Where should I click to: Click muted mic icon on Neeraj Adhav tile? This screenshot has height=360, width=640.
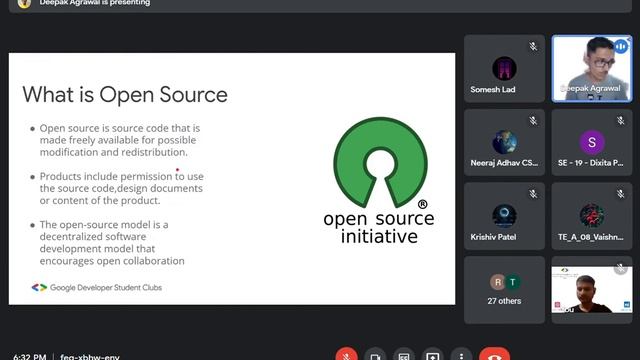tap(533, 120)
